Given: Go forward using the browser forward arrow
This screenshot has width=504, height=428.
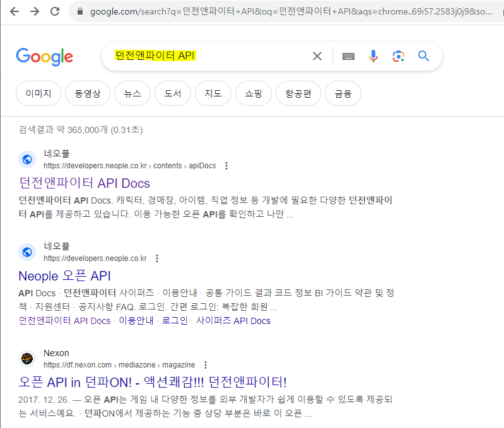Looking at the screenshot, I should click(x=35, y=11).
